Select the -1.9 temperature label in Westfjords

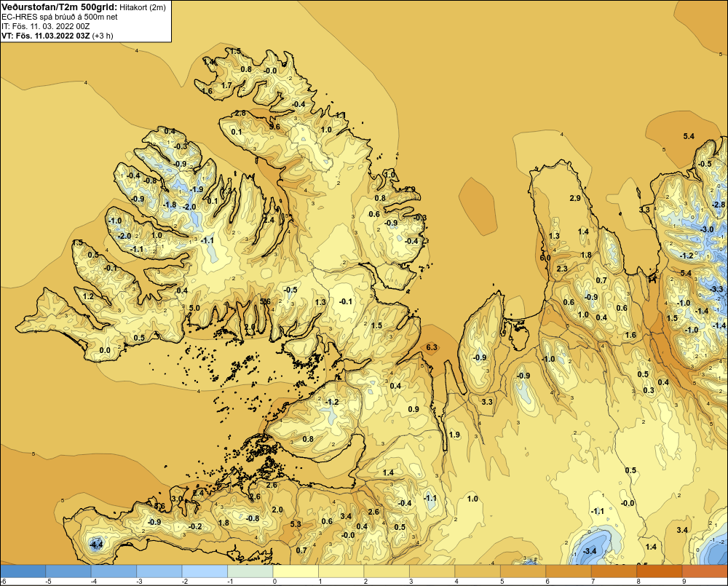click(197, 189)
